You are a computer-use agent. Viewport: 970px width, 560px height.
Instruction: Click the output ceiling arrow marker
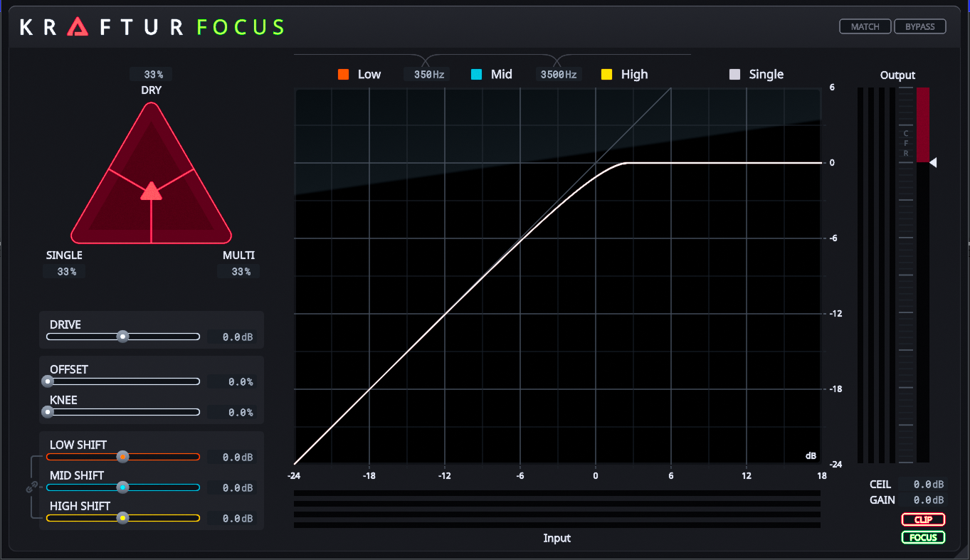pyautogui.click(x=933, y=163)
